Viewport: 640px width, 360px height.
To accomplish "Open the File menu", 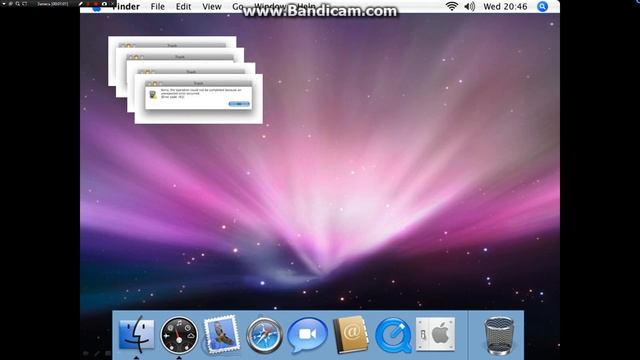I will coord(158,7).
